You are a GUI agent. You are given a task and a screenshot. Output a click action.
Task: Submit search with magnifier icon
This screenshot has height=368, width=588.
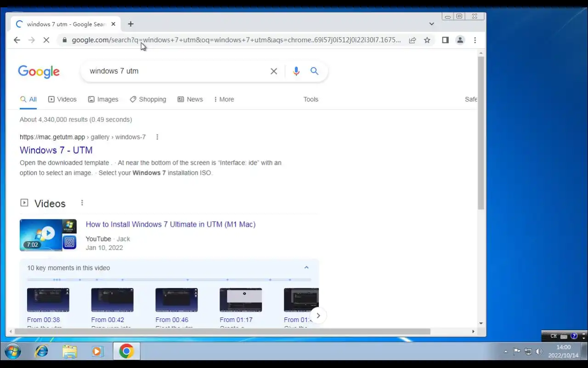pos(314,71)
